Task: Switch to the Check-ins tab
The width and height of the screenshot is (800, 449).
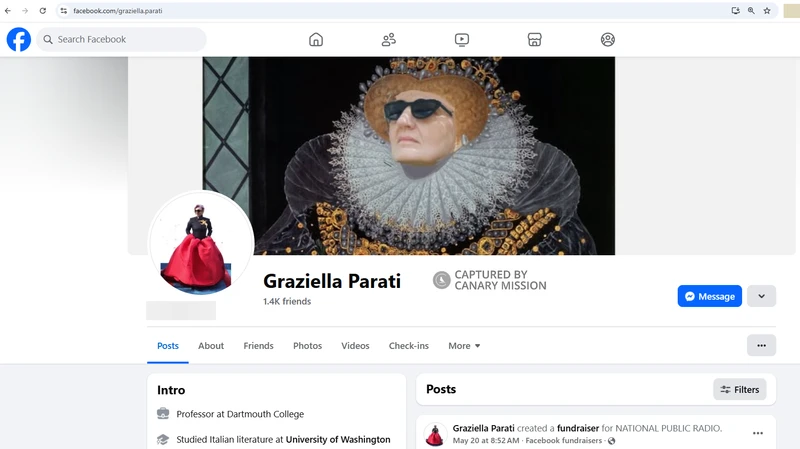Action: click(409, 346)
